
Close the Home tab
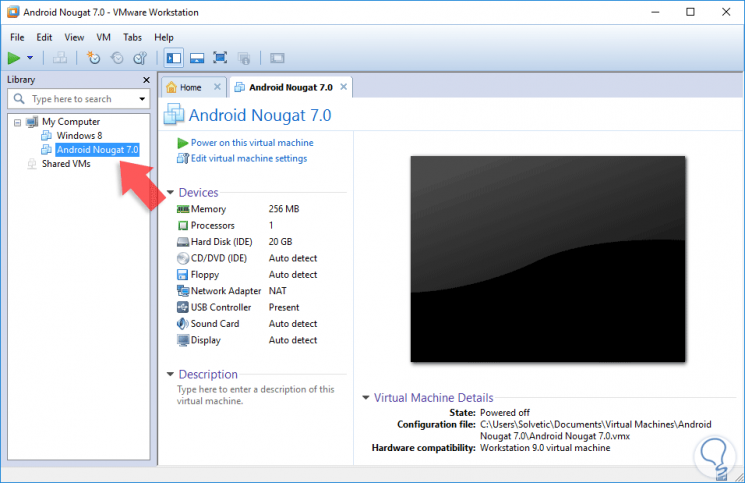pos(217,87)
